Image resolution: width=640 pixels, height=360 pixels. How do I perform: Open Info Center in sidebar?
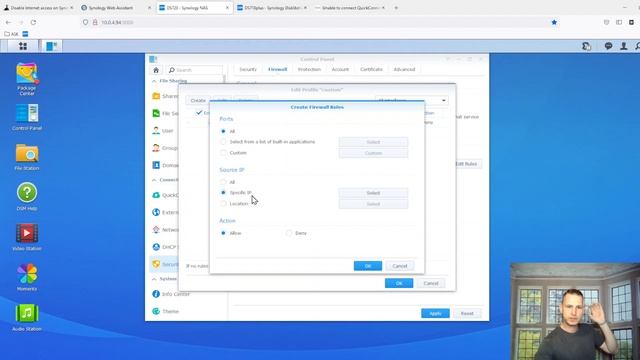tap(171, 294)
